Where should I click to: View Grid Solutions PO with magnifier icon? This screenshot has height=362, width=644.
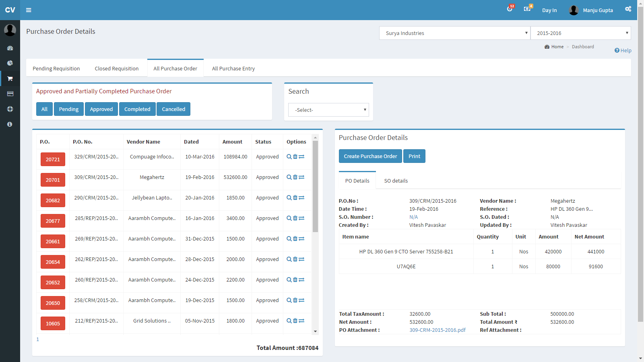[x=289, y=321]
